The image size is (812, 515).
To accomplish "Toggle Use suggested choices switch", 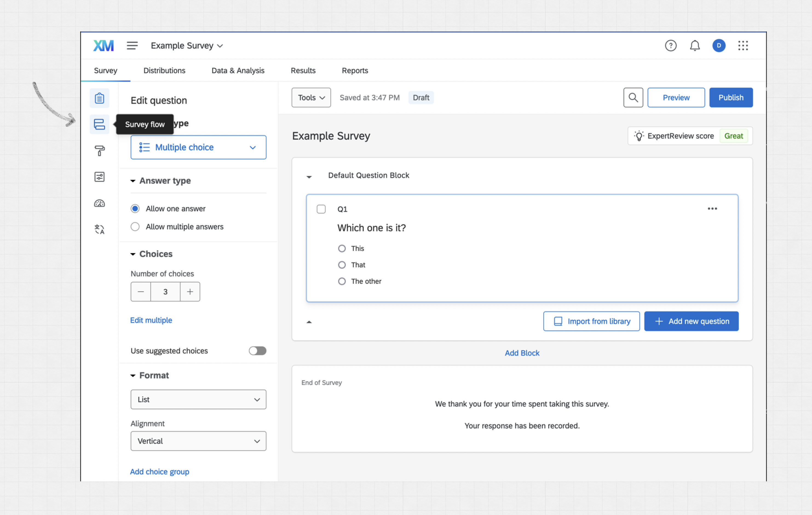I will (257, 351).
